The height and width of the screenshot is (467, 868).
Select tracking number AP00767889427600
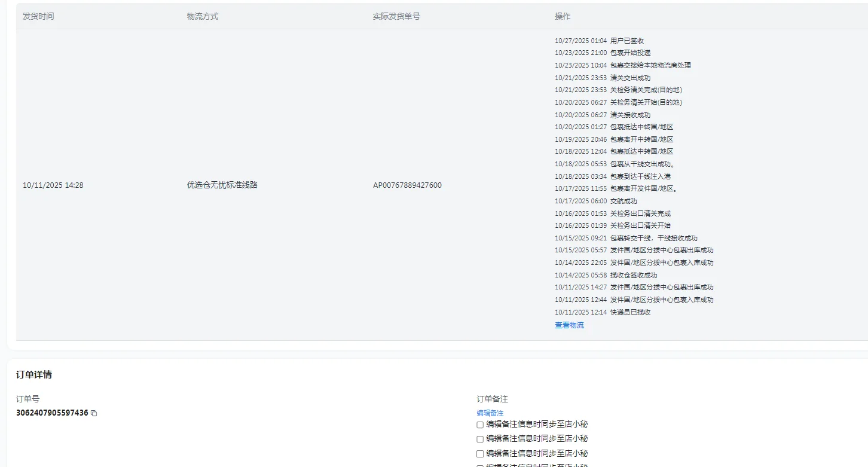coord(407,185)
